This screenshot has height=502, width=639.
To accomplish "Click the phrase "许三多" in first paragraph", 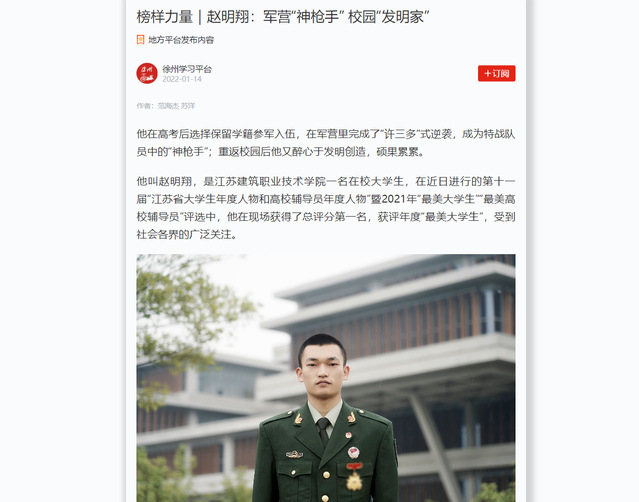I will click(x=399, y=134).
